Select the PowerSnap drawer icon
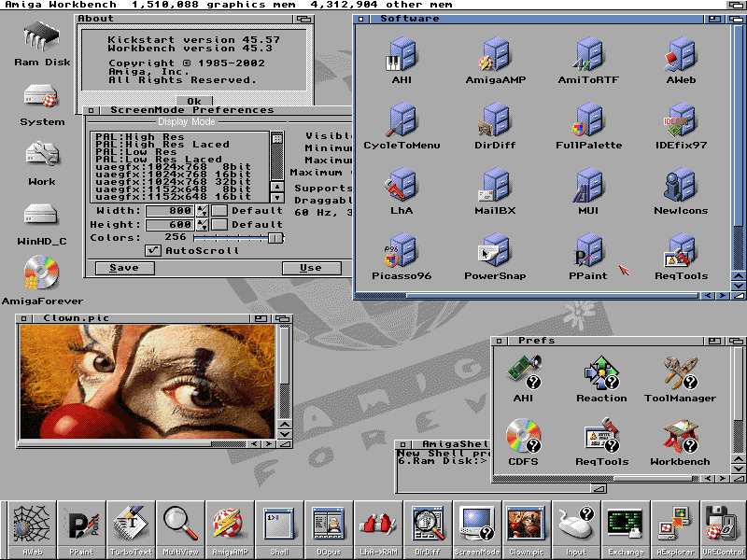 click(x=496, y=250)
